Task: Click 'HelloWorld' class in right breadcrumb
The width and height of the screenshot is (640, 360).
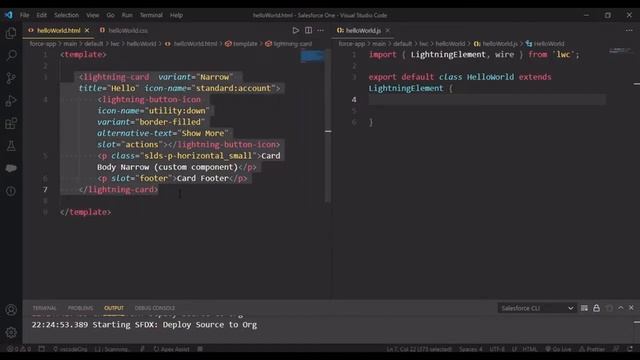Action: 549,44
